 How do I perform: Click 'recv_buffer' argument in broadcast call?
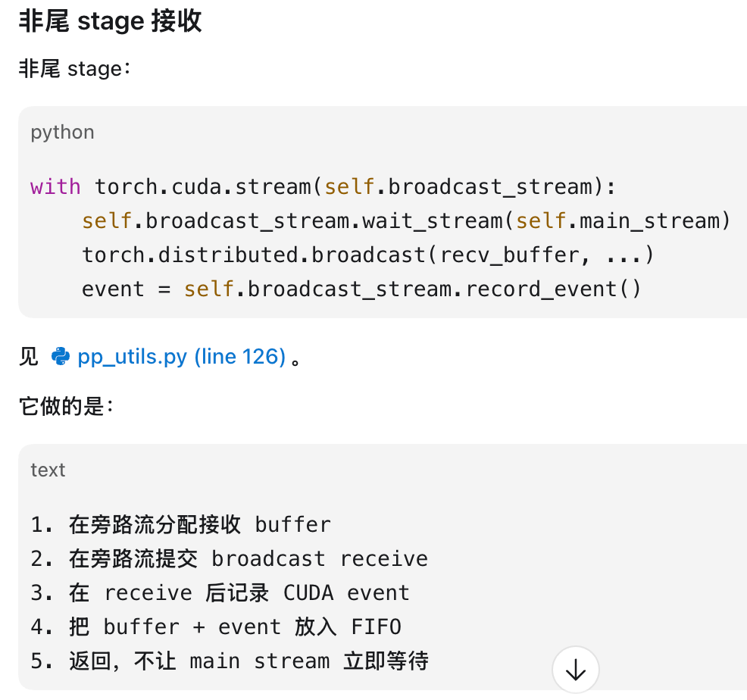509,255
